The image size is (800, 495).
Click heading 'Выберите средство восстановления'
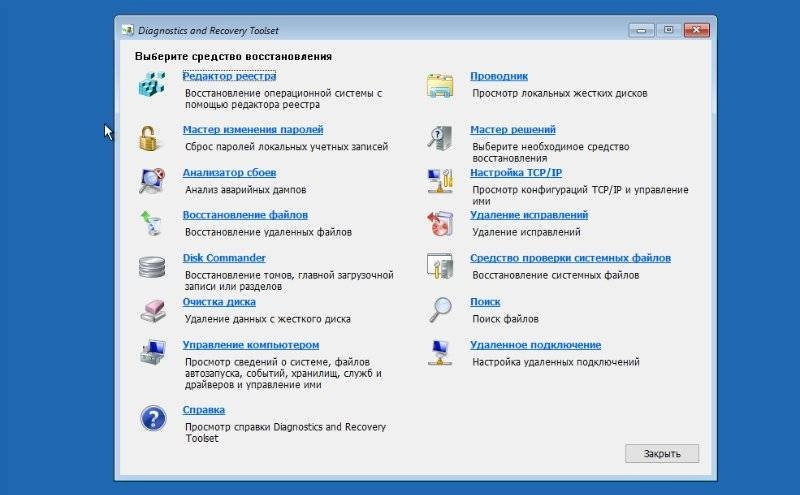tap(233, 56)
